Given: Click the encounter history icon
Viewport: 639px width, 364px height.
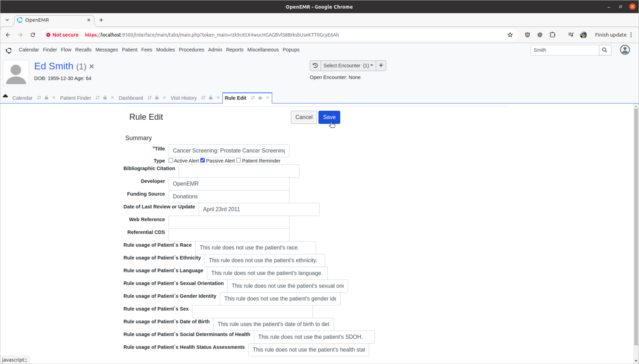Looking at the screenshot, I should pos(315,65).
